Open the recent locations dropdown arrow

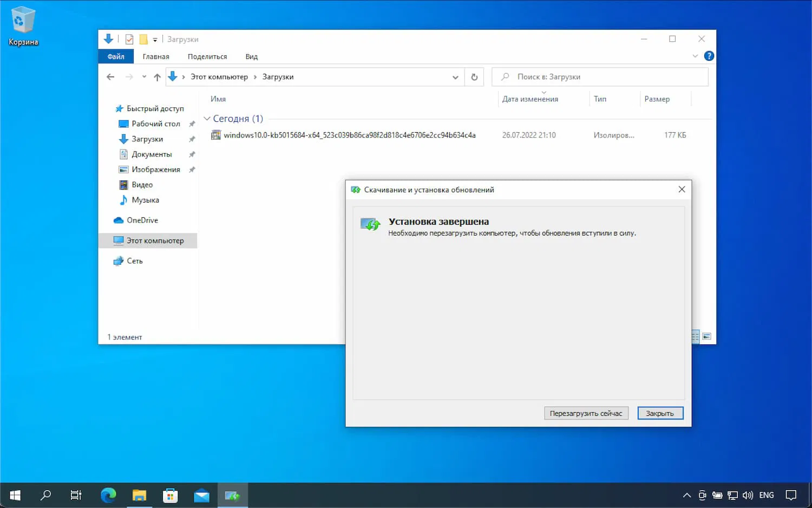click(144, 77)
